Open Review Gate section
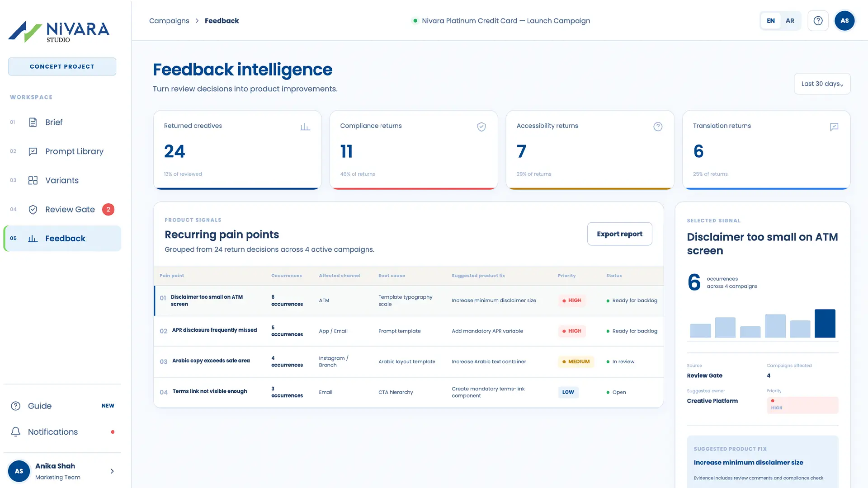868x488 pixels. tap(62, 209)
